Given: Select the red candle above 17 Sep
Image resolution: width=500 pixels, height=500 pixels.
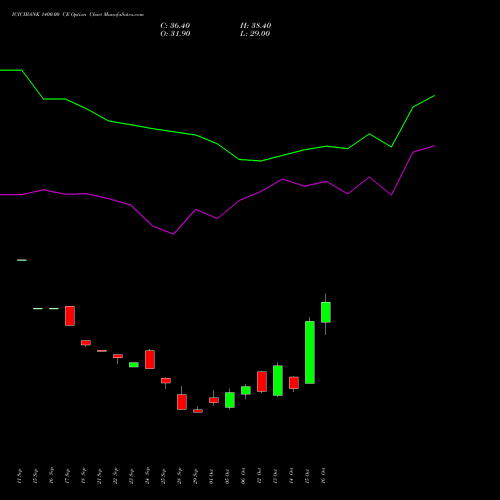Looking at the screenshot, I should click(70, 316).
